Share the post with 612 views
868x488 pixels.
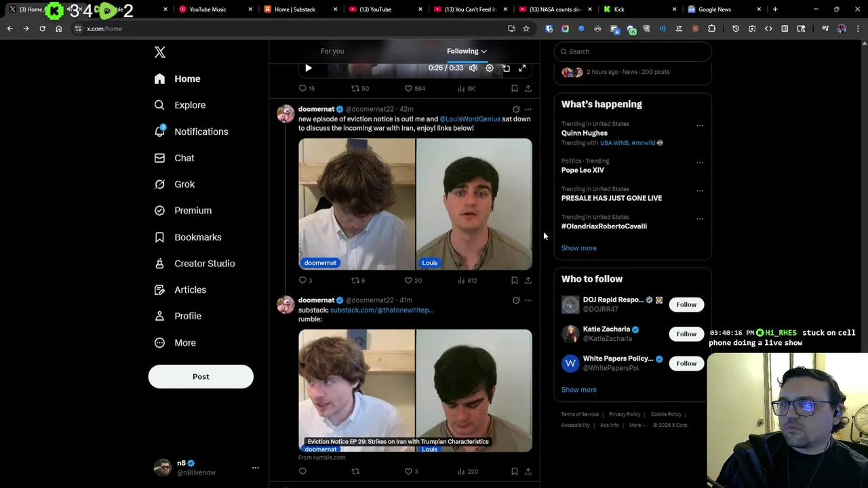[x=528, y=281]
